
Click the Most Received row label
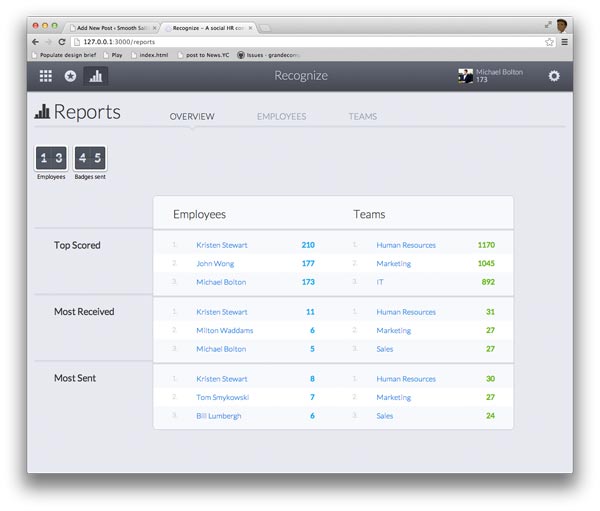(x=84, y=312)
